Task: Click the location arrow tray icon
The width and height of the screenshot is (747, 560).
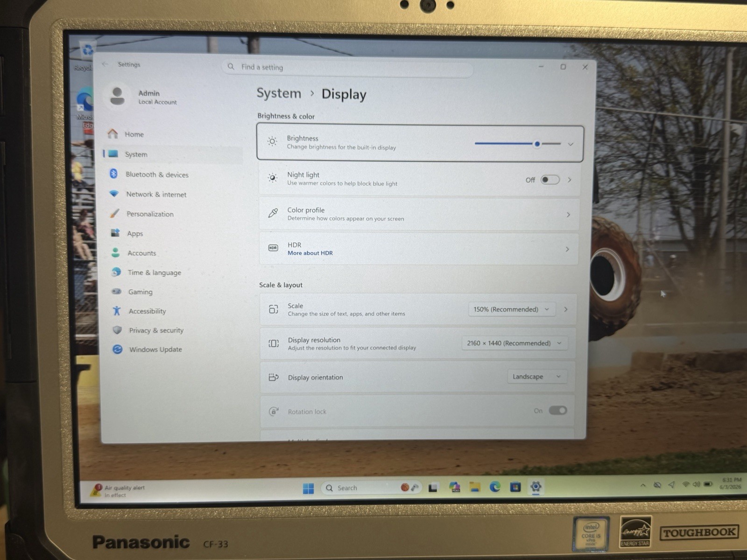Action: (x=671, y=485)
